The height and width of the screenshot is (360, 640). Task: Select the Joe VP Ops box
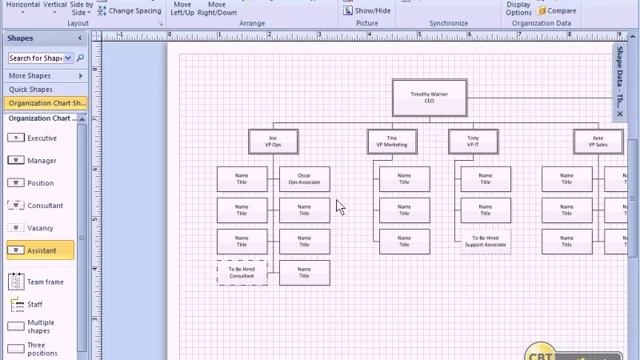coord(273,141)
